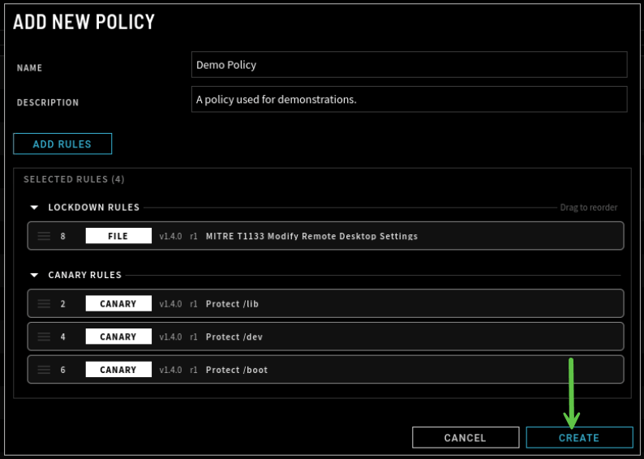This screenshot has height=459, width=644.
Task: Click the Name field containing Demo Policy
Action: (x=409, y=64)
